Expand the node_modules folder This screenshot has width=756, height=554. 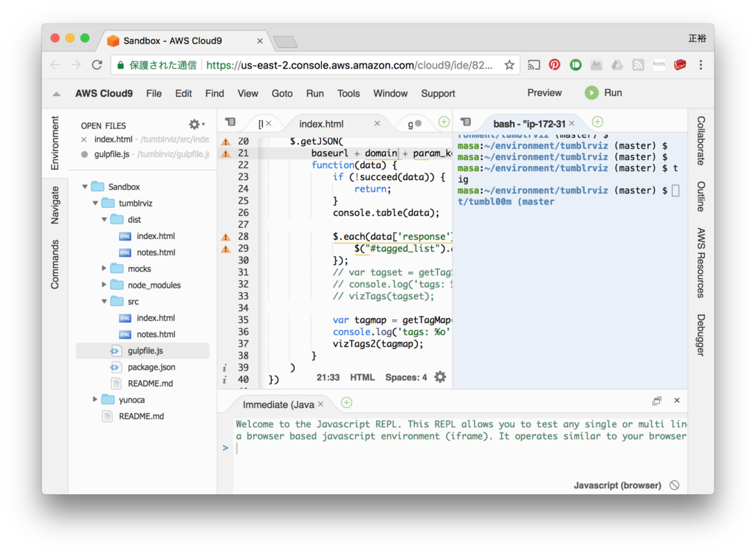[104, 285]
